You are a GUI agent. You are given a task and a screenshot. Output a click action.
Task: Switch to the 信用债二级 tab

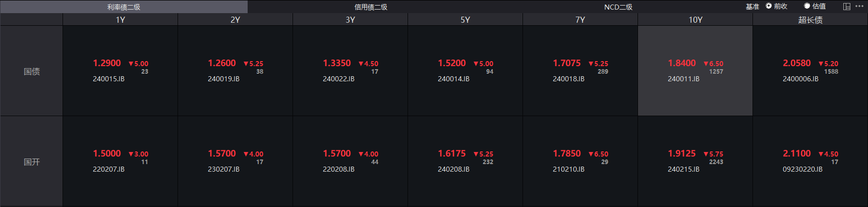coord(371,7)
